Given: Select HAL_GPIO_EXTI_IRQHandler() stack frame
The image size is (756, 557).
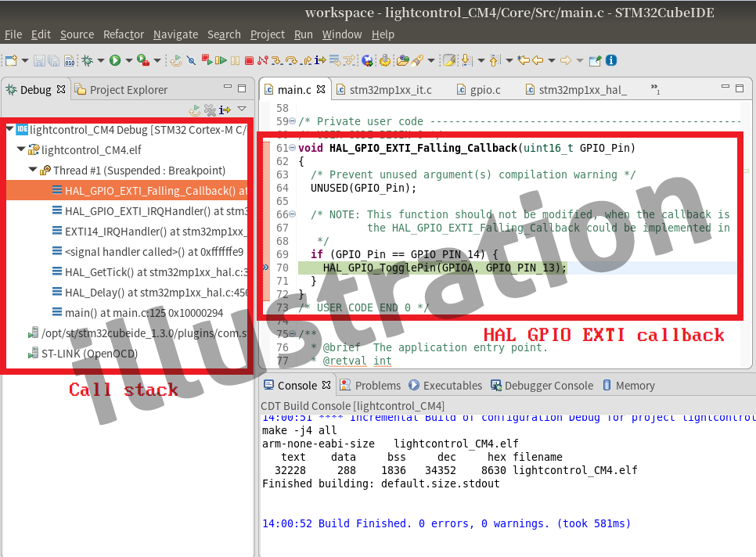Looking at the screenshot, I should pyautogui.click(x=150, y=211).
